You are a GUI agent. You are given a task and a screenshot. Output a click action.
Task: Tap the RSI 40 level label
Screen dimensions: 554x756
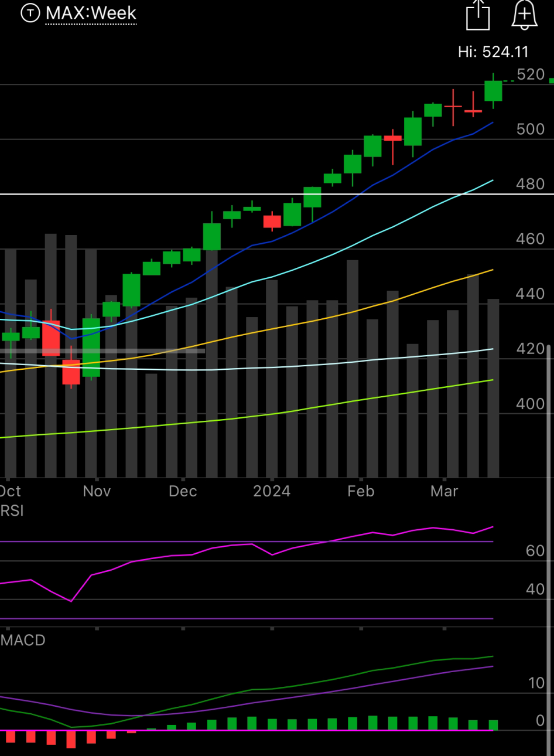[x=535, y=589]
